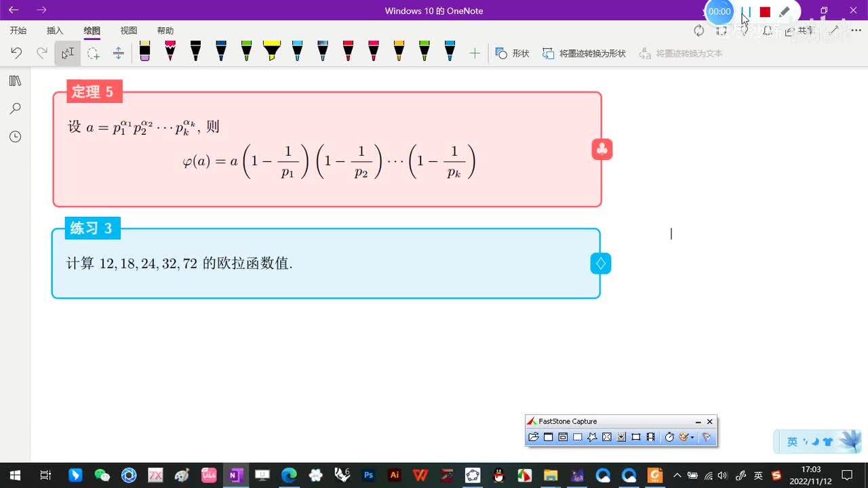Open Task View on taskbar
This screenshot has width=868, height=488.
(45, 475)
